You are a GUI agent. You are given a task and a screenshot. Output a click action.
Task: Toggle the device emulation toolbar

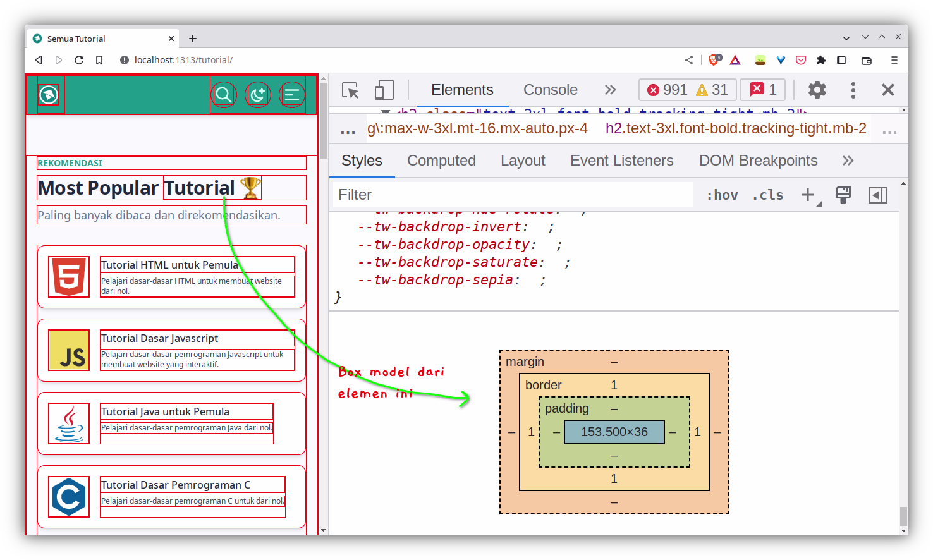coord(383,90)
